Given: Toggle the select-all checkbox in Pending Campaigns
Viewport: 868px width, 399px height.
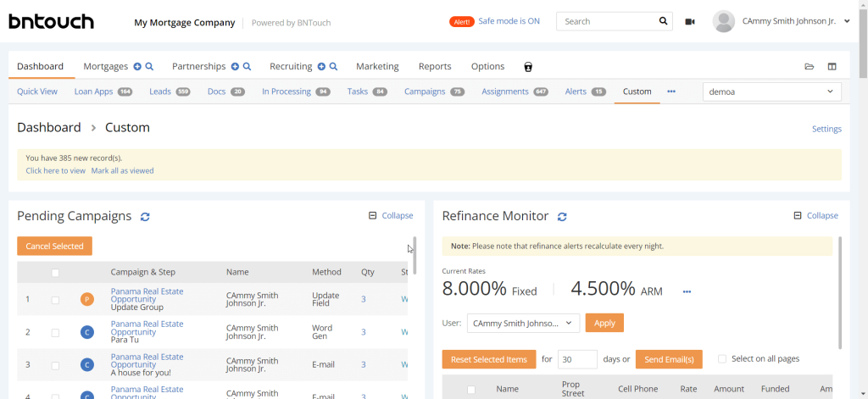Looking at the screenshot, I should pyautogui.click(x=55, y=273).
